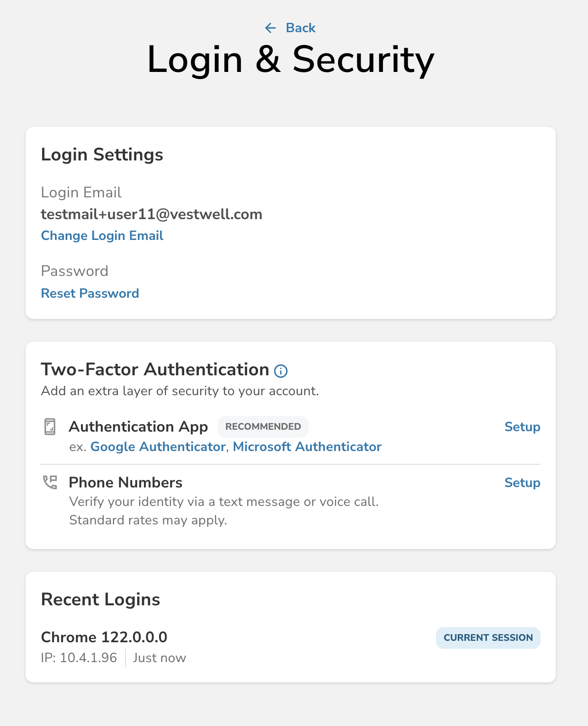
Task: Click Change Login Email
Action: click(102, 235)
